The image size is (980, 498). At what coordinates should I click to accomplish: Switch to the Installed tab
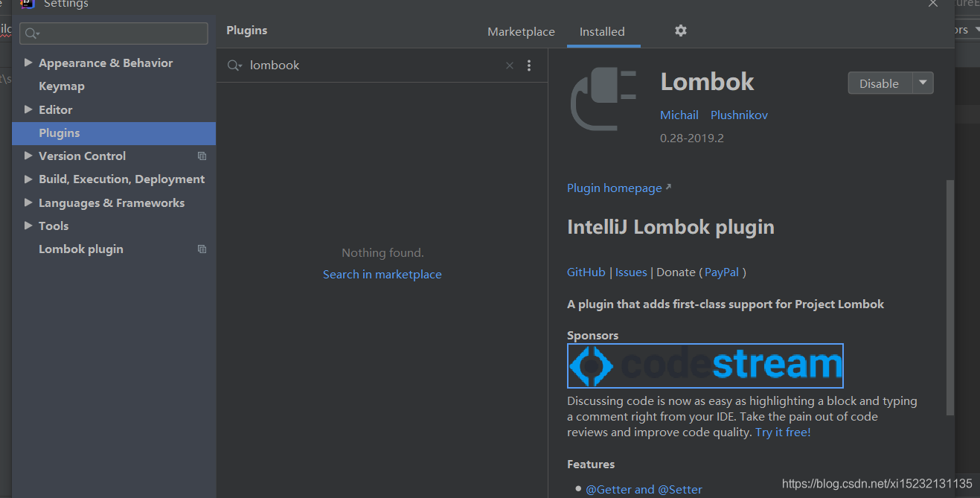tap(602, 31)
